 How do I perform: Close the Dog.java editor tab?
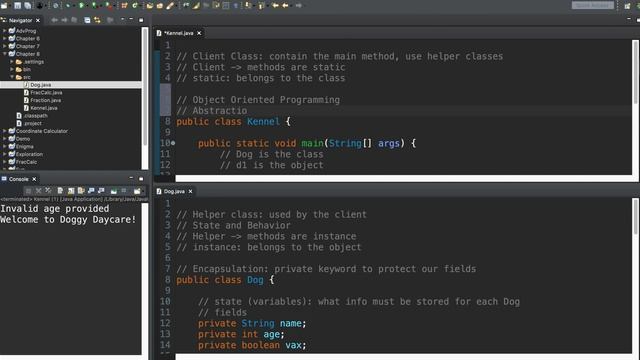click(190, 191)
